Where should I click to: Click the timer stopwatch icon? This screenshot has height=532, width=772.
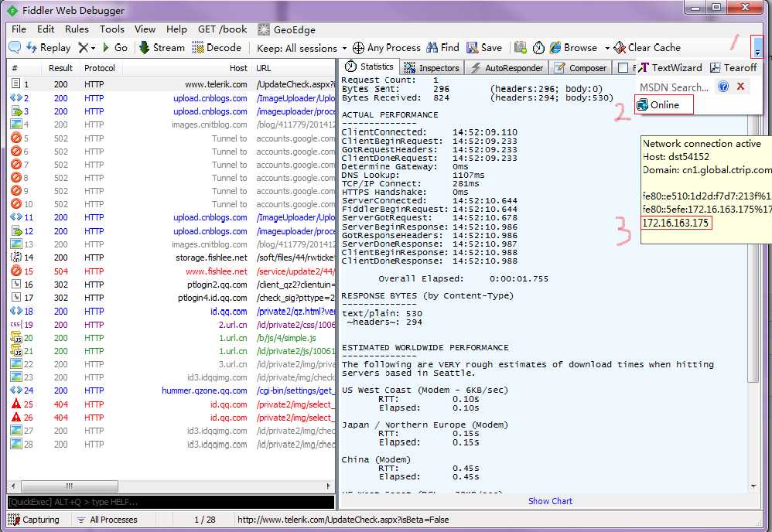[x=538, y=47]
